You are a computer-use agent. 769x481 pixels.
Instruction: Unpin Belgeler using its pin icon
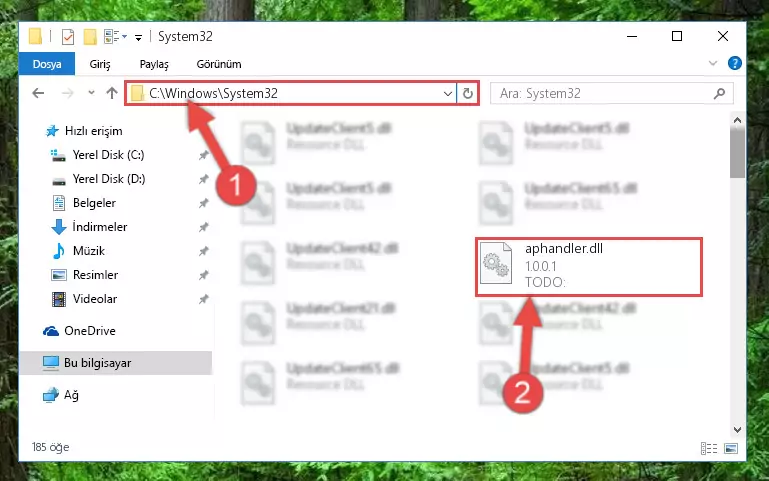203,203
